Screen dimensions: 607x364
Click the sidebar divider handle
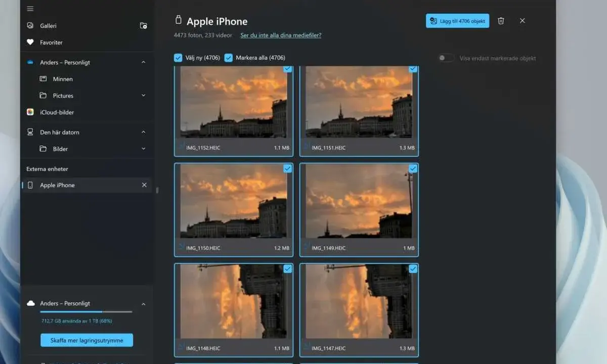coord(157,191)
